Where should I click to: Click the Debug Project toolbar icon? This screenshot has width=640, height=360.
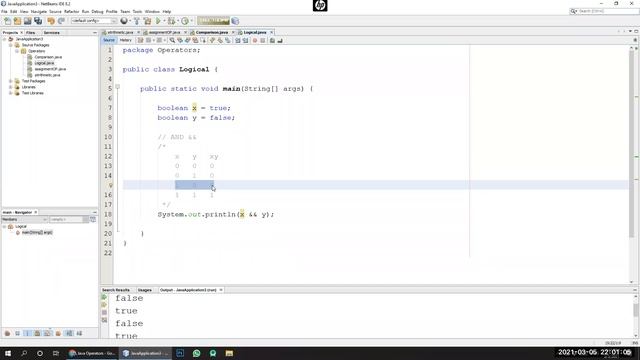pyautogui.click(x=171, y=21)
